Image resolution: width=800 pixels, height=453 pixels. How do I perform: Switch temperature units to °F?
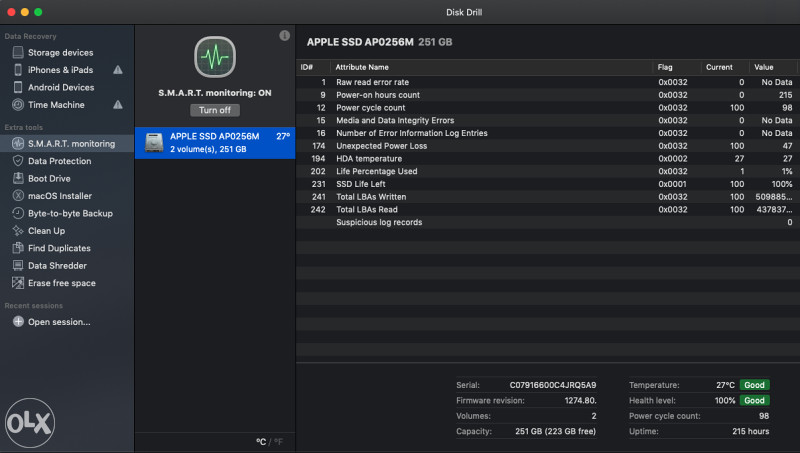pos(278,442)
